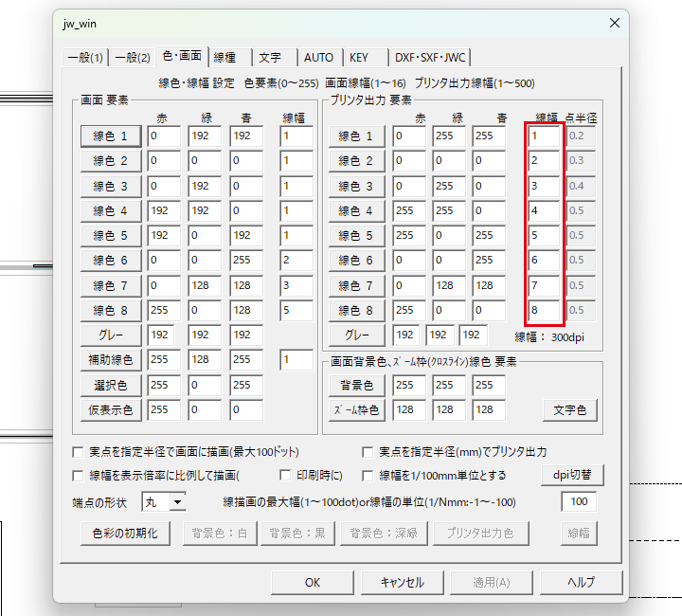Click printer 線色 1 線幅 field
The width and height of the screenshot is (682, 616).
click(x=544, y=136)
